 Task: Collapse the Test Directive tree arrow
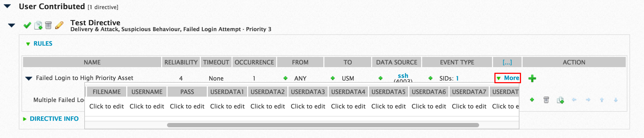tap(12, 26)
